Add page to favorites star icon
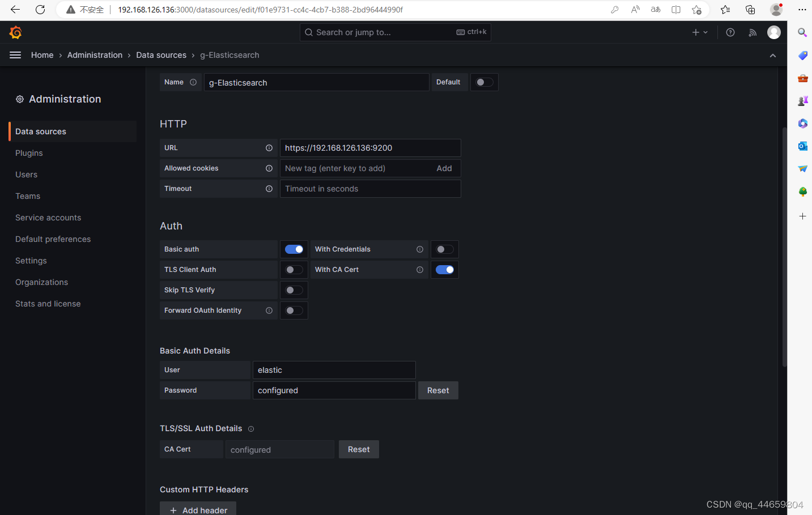Image resolution: width=812 pixels, height=515 pixels. (x=696, y=10)
